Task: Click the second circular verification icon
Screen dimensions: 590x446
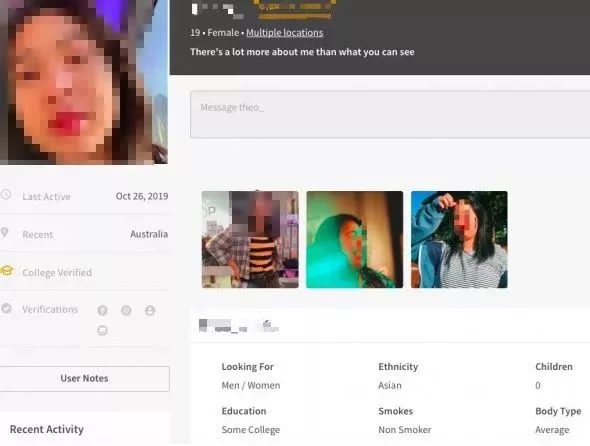Action: pos(126,310)
